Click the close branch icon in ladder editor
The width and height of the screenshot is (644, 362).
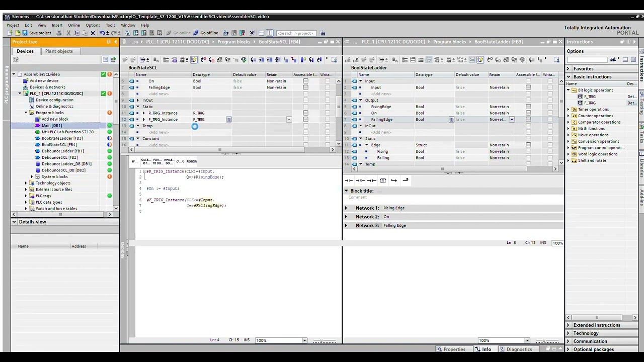[x=406, y=180]
